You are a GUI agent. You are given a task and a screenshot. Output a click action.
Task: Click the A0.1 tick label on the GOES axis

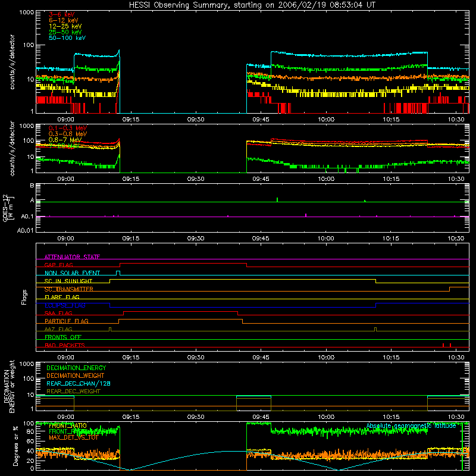pos(27,217)
